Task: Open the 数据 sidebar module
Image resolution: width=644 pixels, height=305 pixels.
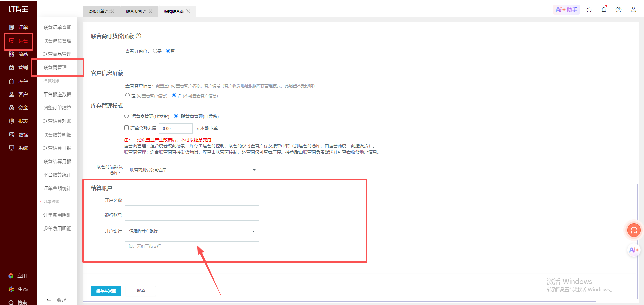Action: coord(18,135)
